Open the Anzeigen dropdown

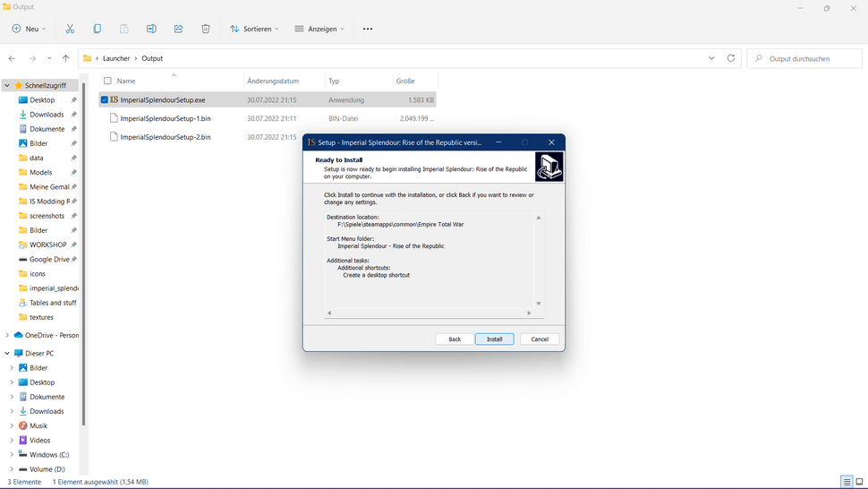point(319,29)
